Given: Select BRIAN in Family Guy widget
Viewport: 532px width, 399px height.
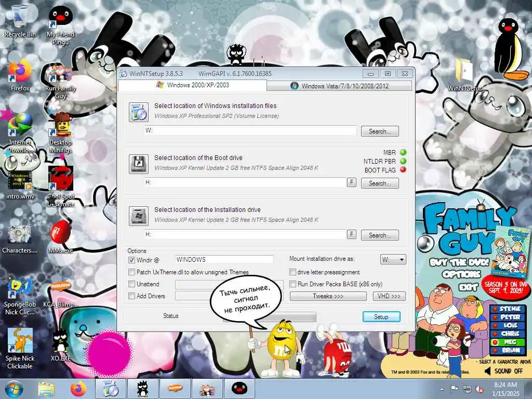Looking at the screenshot, I should pyautogui.click(x=507, y=350).
